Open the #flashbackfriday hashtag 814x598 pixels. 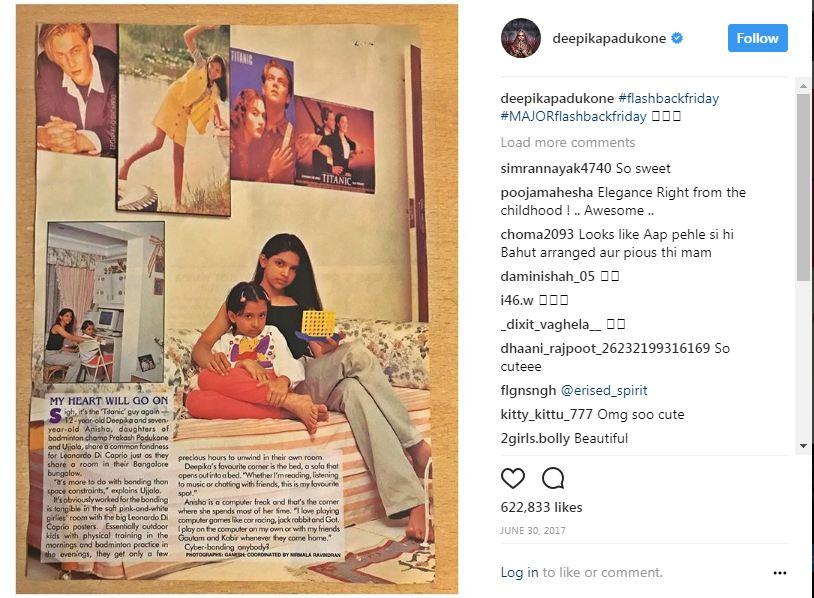pyautogui.click(x=669, y=98)
